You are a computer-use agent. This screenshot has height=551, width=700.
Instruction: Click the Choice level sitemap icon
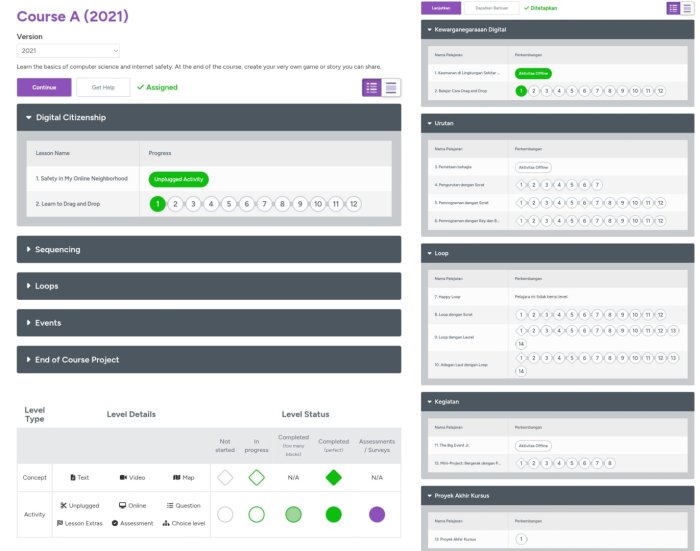166,523
